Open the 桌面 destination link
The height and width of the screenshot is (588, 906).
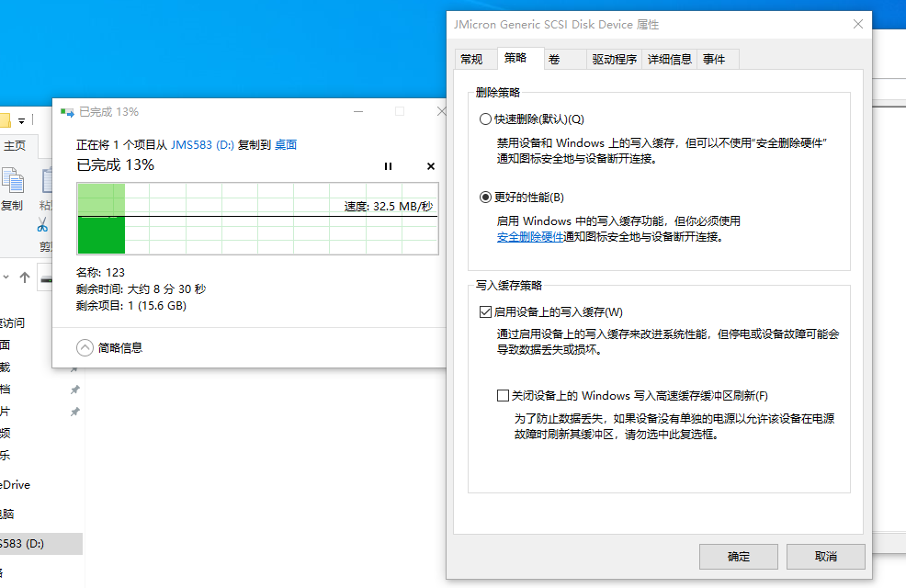pyautogui.click(x=286, y=144)
